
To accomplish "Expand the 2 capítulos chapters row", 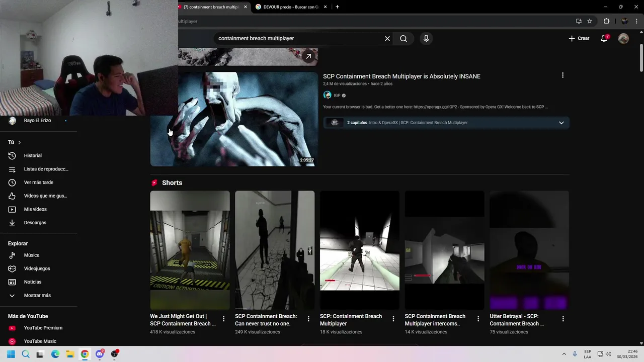I will (x=446, y=123).
